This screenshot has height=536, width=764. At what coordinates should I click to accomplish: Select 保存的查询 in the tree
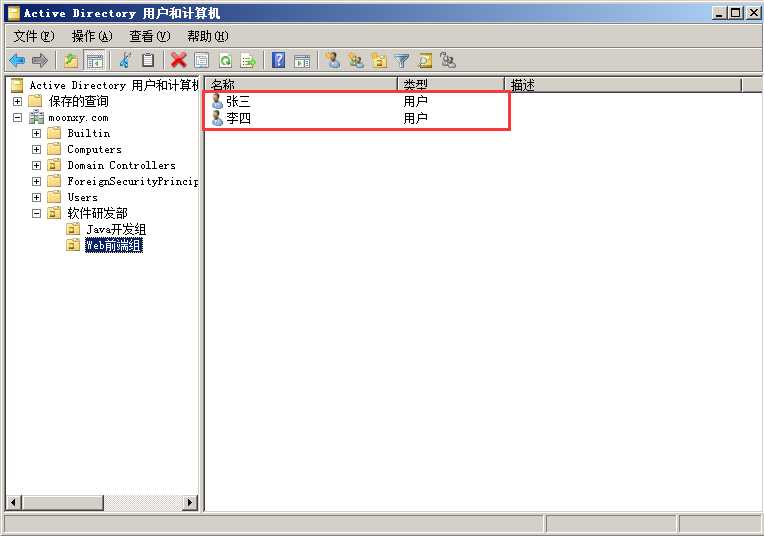click(x=78, y=101)
